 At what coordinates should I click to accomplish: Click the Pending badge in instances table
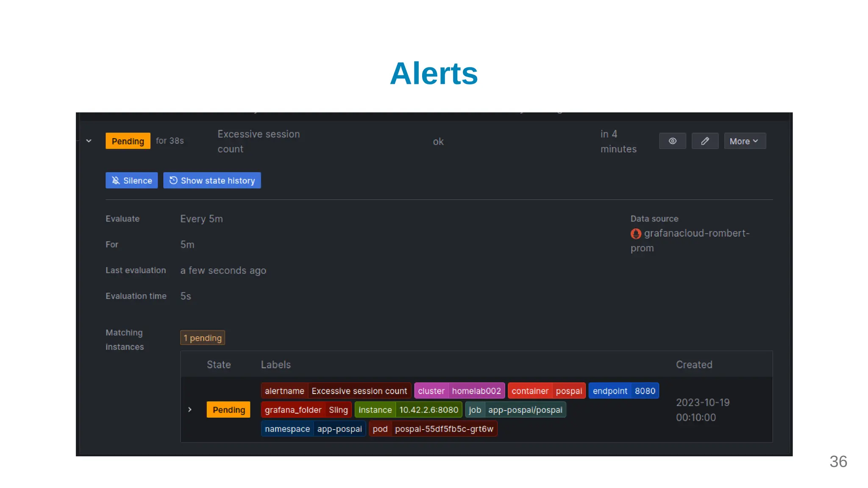click(x=228, y=410)
